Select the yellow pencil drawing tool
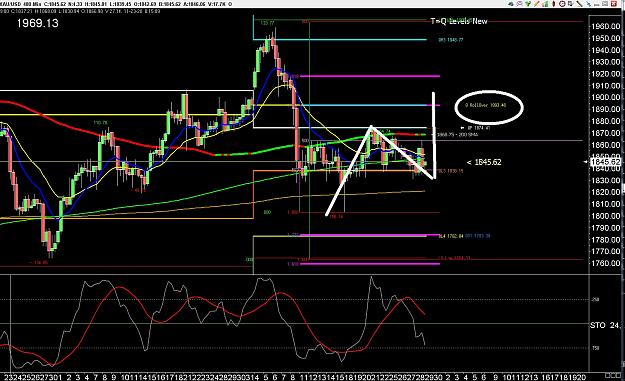 (537, 4)
